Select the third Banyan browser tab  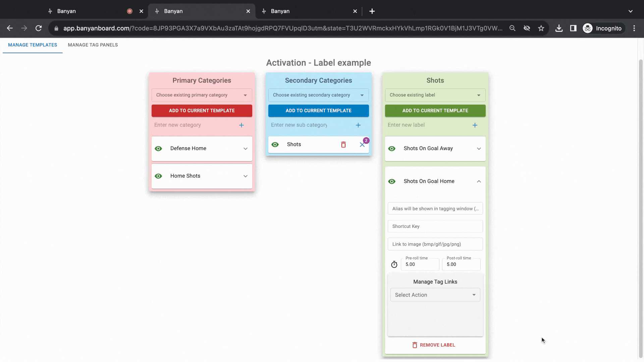point(309,11)
